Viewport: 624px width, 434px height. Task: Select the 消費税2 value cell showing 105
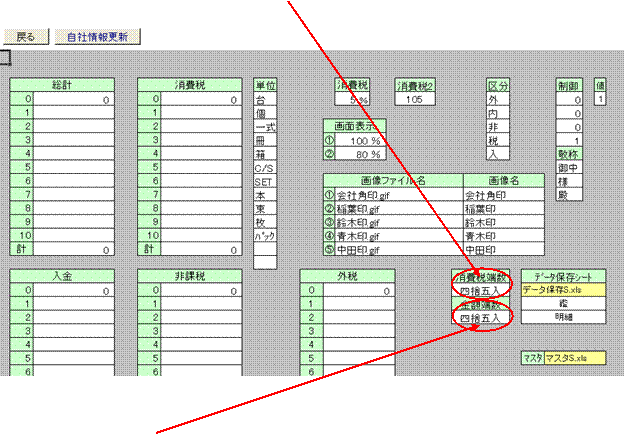415,100
